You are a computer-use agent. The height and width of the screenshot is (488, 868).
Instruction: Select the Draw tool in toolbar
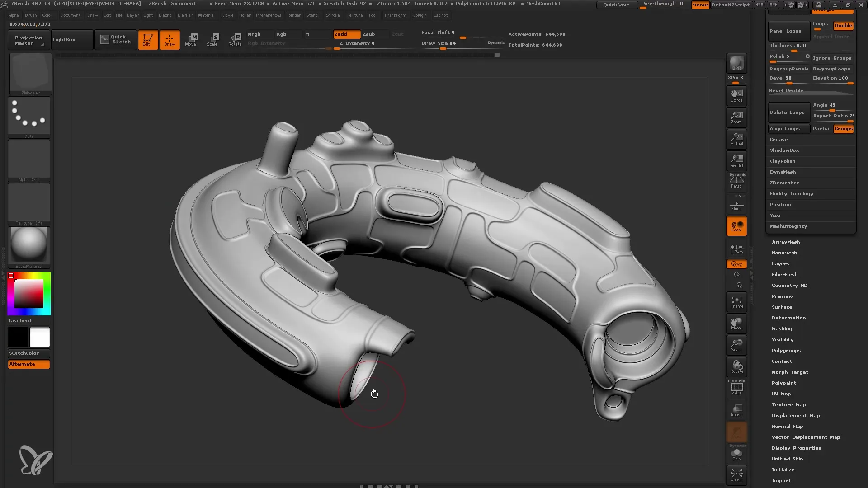tap(169, 39)
